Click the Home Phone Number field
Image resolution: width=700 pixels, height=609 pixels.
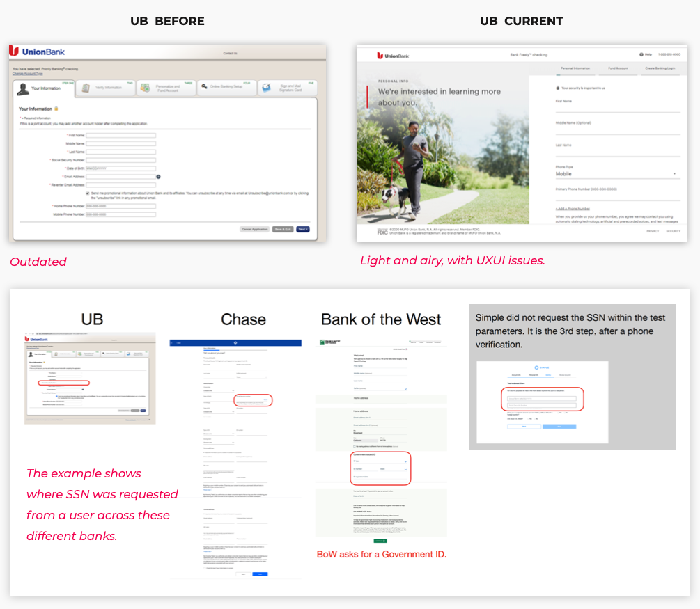[x=121, y=206]
